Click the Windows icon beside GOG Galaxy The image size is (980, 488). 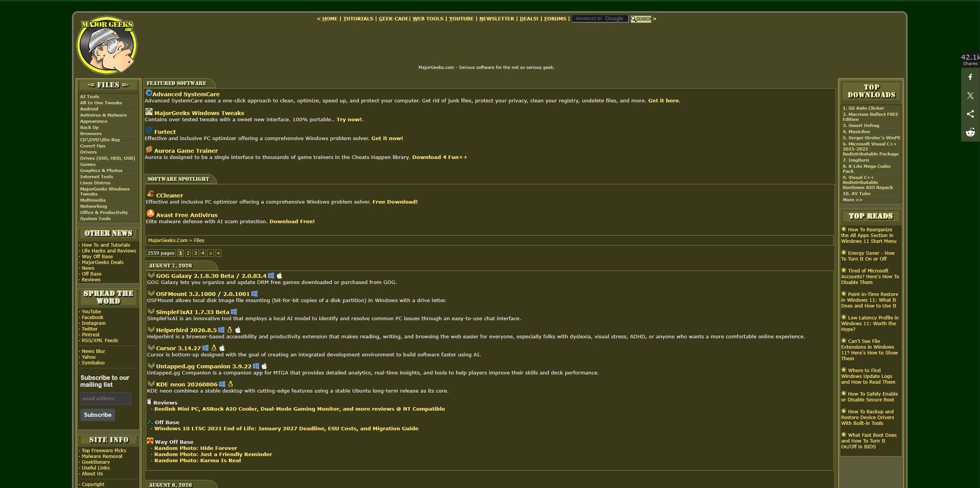(271, 276)
